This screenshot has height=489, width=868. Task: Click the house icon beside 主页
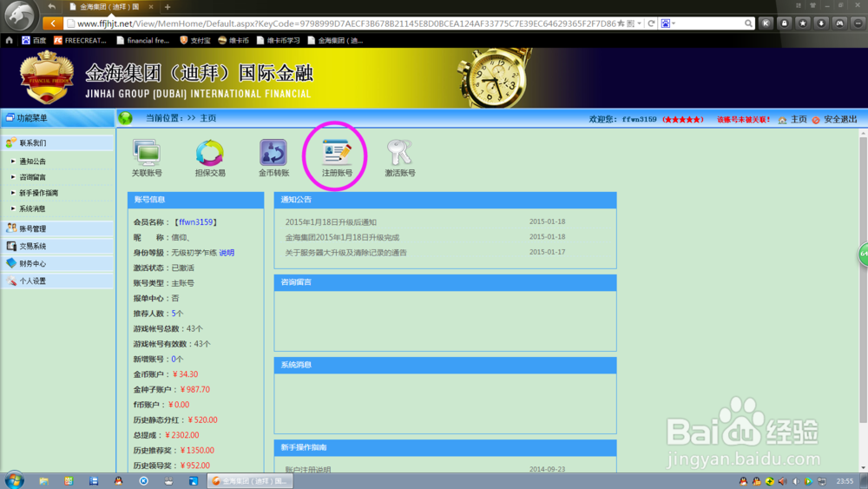point(782,120)
